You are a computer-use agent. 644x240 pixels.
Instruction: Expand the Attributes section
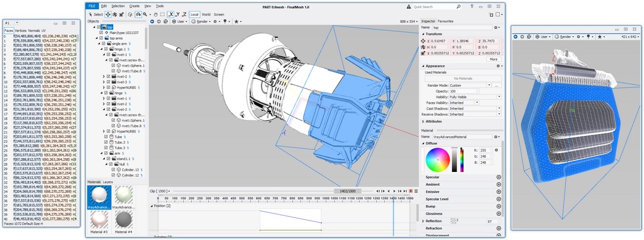(423, 122)
